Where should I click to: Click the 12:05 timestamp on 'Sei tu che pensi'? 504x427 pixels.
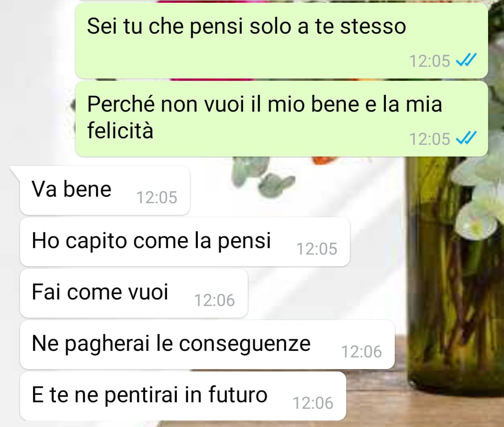tap(430, 61)
